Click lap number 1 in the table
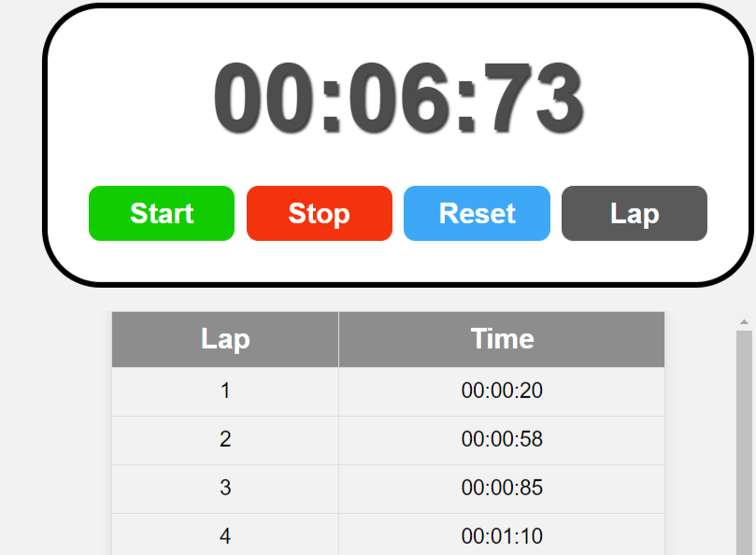 [225, 391]
